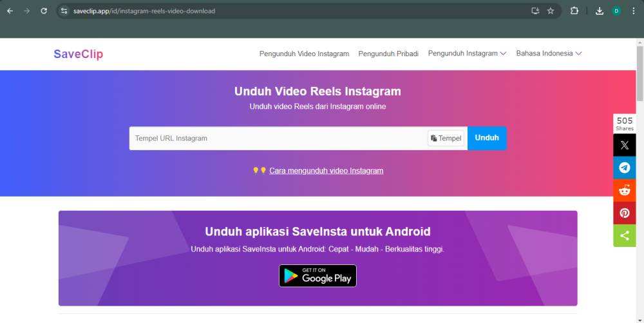Bookmark this page with the star icon

(x=551, y=11)
